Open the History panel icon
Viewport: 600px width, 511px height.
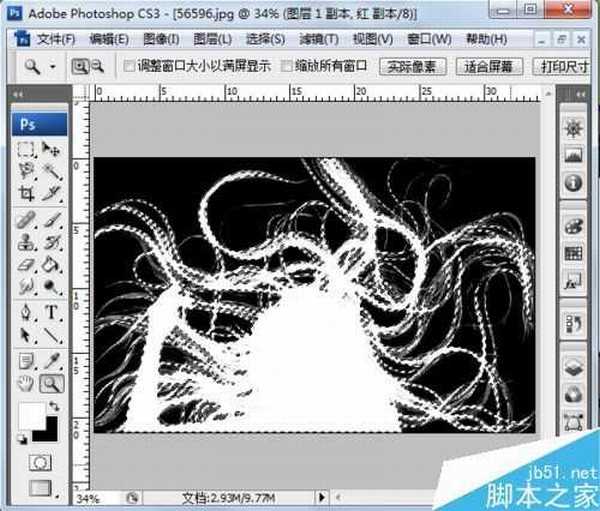(x=573, y=324)
